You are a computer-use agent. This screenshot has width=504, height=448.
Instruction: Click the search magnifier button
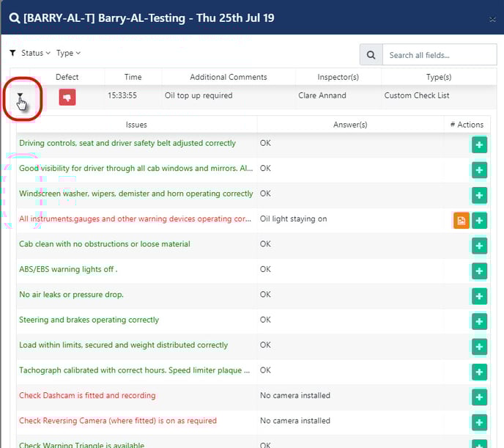coord(371,55)
